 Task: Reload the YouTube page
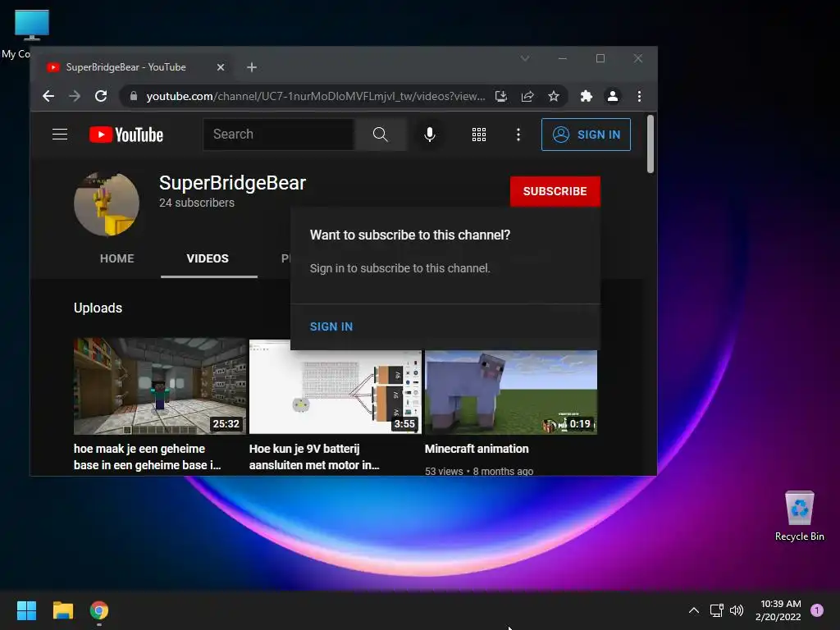pyautogui.click(x=101, y=97)
